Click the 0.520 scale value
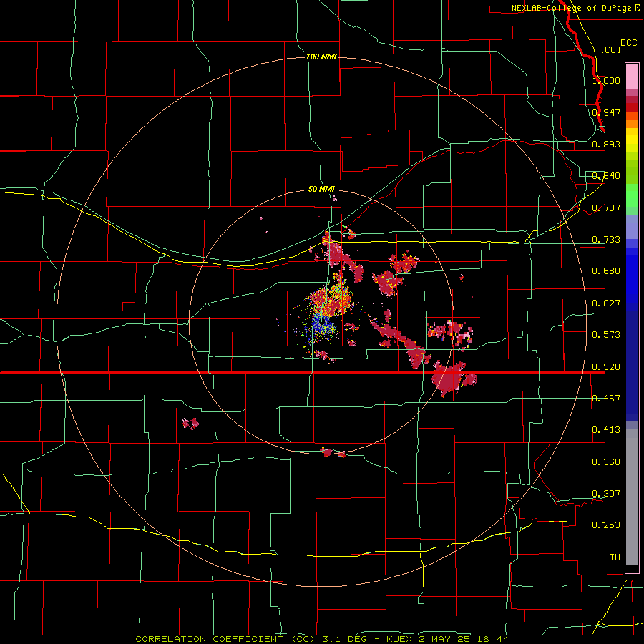The width and height of the screenshot is (644, 644). (x=606, y=367)
